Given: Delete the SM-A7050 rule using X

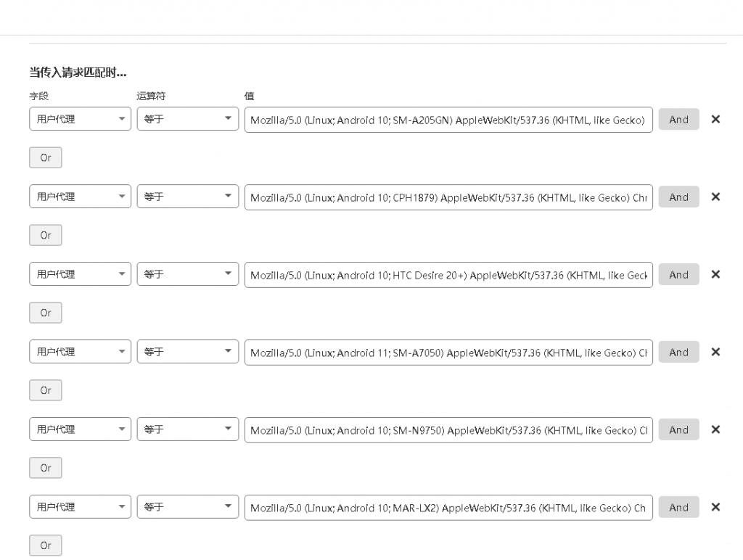Looking at the screenshot, I should tap(715, 352).
